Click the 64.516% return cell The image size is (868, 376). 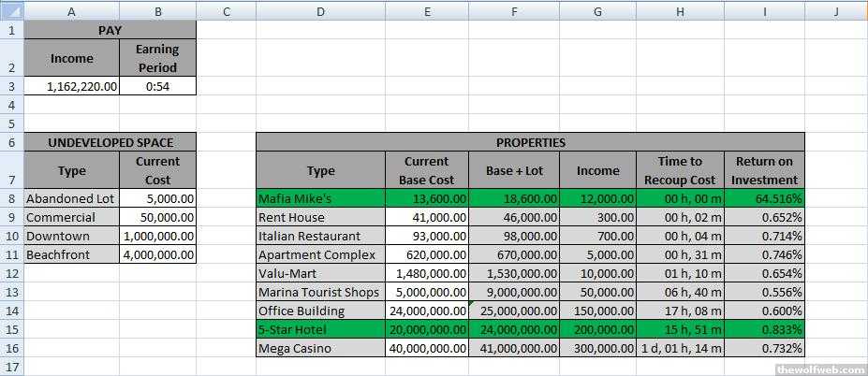pyautogui.click(x=764, y=198)
